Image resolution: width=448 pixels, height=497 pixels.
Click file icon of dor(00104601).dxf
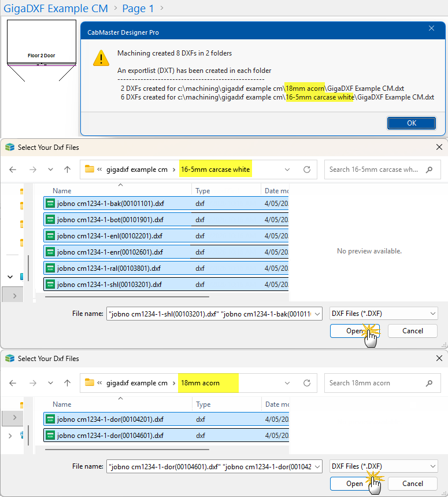click(x=50, y=435)
